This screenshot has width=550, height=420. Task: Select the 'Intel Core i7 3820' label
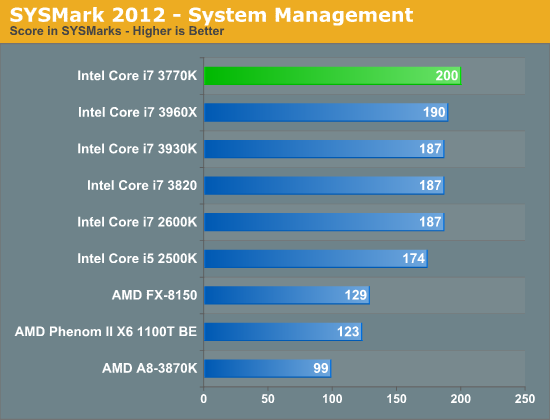coord(142,185)
